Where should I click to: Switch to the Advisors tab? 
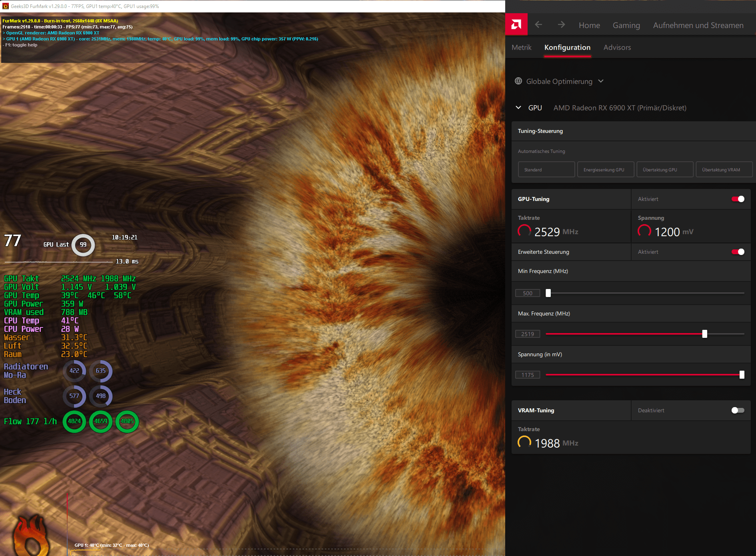617,47
